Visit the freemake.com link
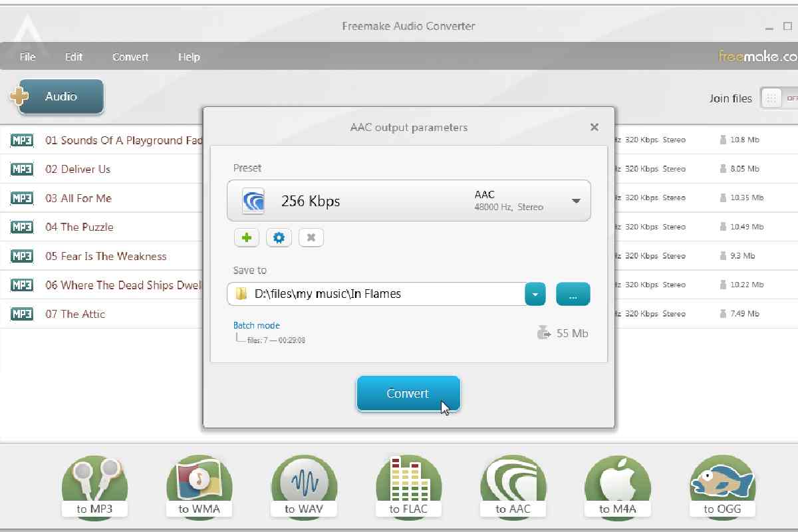798x532 pixels. pos(758,57)
